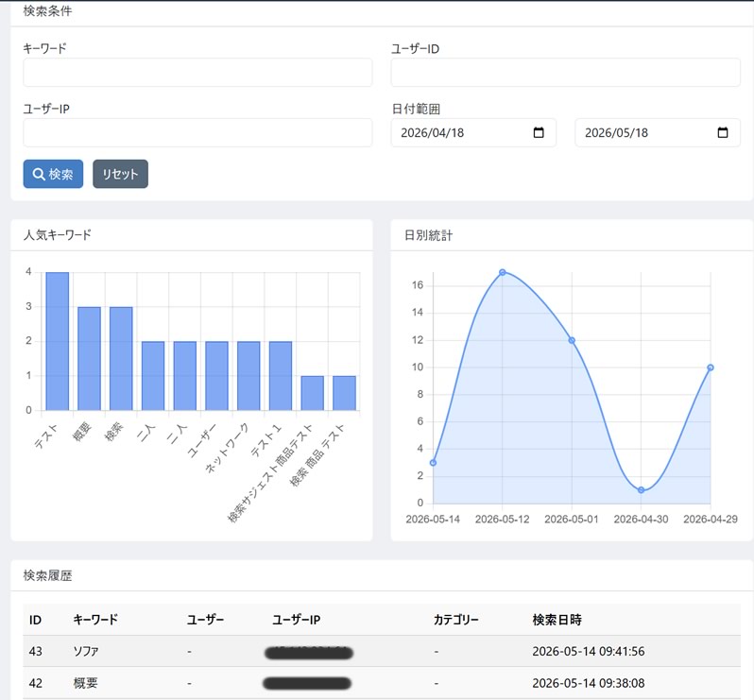Click the 2026-05-01 data point on line chart
This screenshot has width=754, height=700.
pyautogui.click(x=572, y=340)
